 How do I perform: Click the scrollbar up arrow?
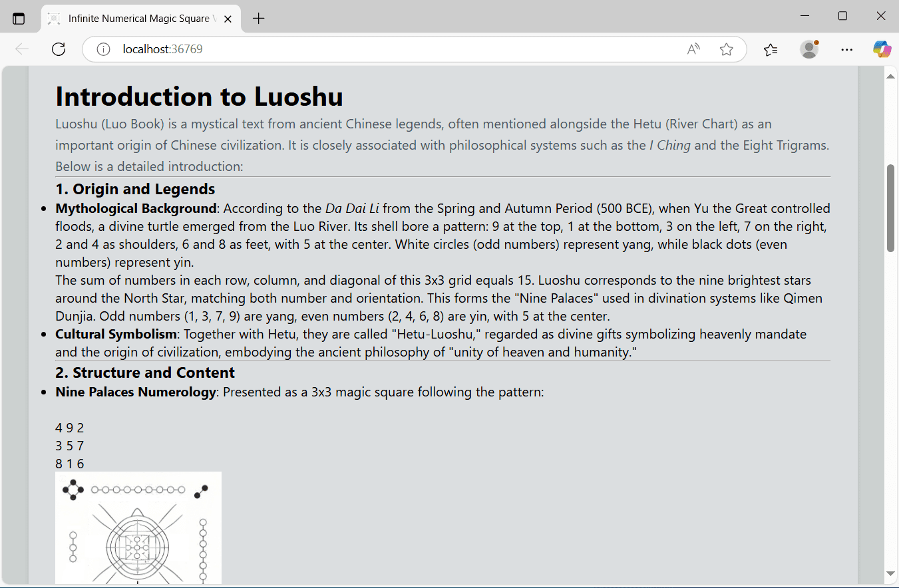[890, 76]
